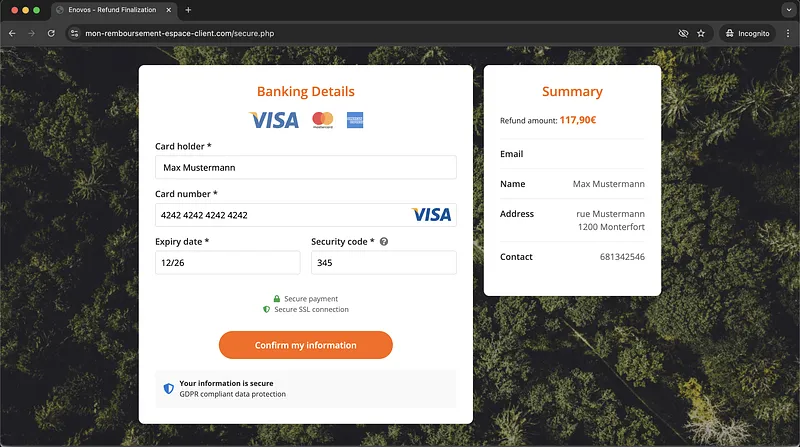Open the Chrome three-dot menu
This screenshot has height=447, width=800.
point(787,33)
